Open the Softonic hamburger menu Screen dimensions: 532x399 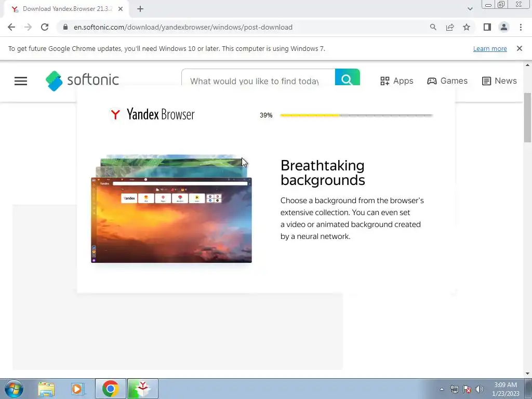pos(21,81)
